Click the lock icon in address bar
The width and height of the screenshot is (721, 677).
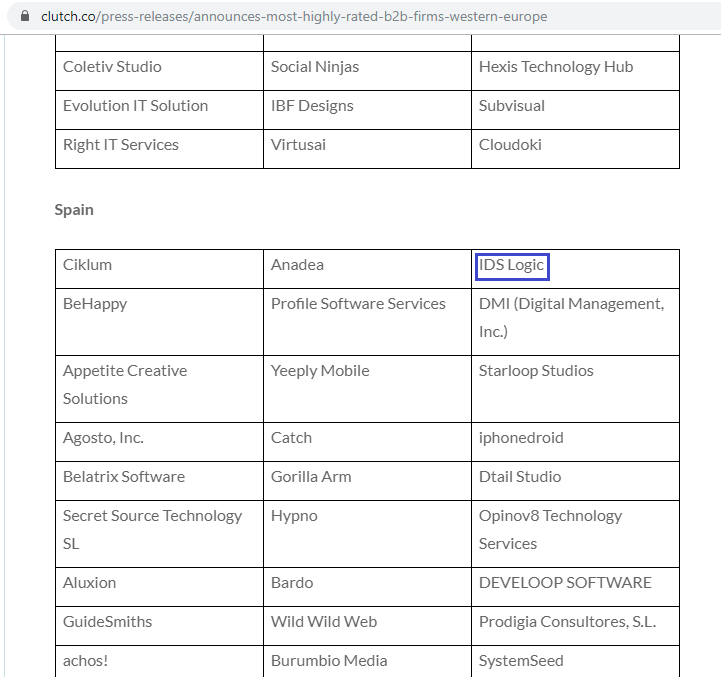click(x=25, y=16)
